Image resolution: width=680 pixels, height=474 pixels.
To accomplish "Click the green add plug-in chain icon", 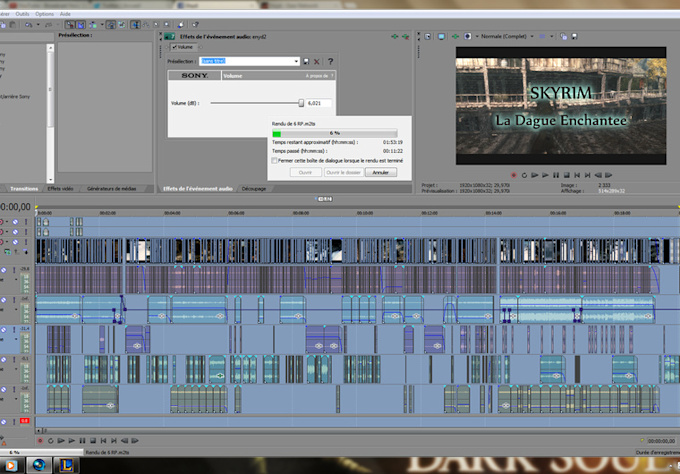I will pyautogui.click(x=394, y=37).
